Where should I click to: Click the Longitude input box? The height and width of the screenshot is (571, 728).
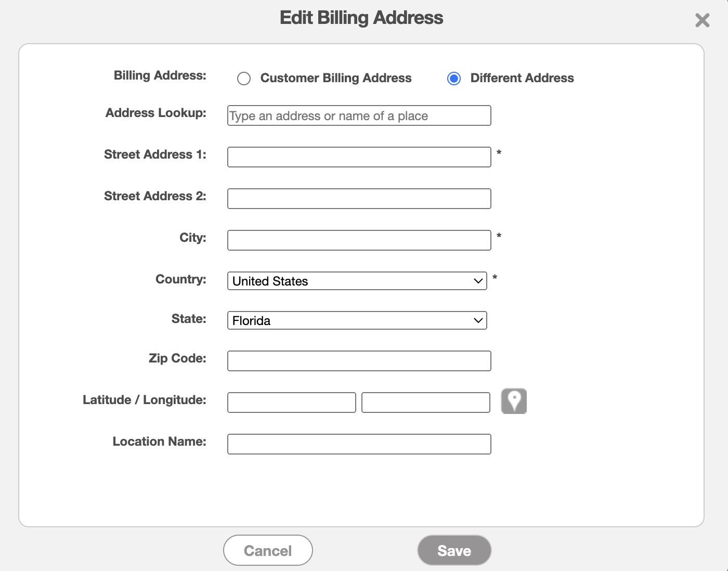(425, 403)
